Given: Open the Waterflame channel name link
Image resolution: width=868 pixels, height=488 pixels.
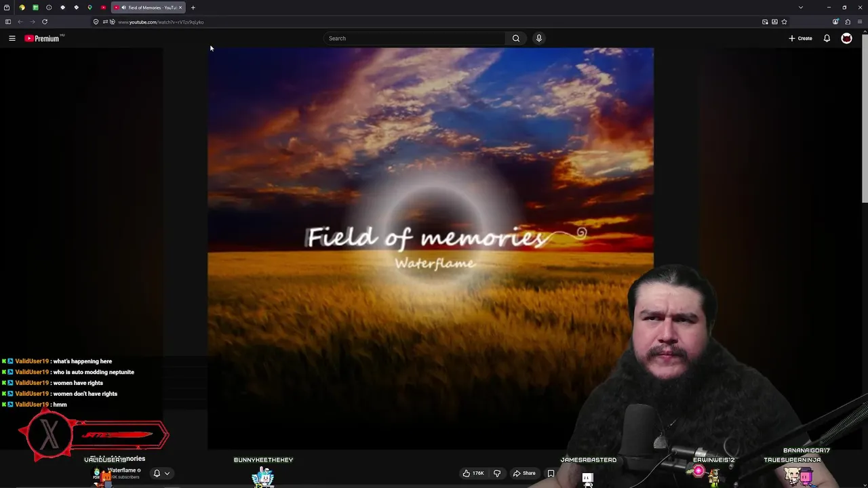Looking at the screenshot, I should click(x=122, y=470).
